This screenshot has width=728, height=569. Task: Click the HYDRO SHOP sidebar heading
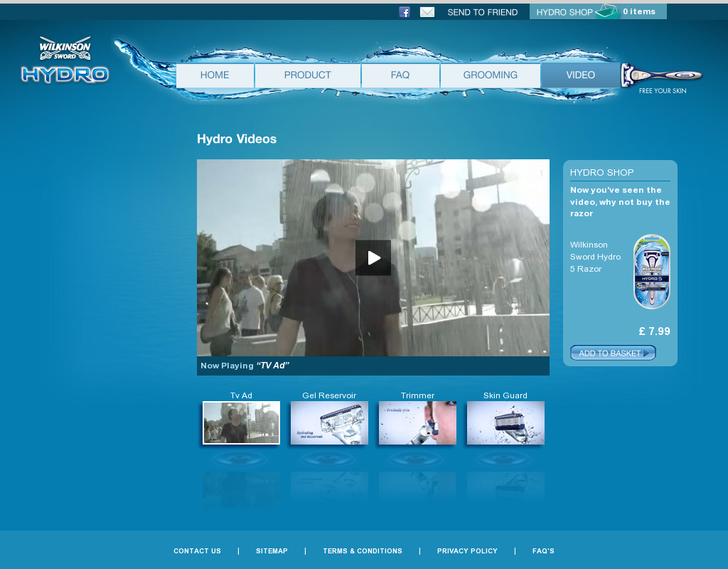601,172
